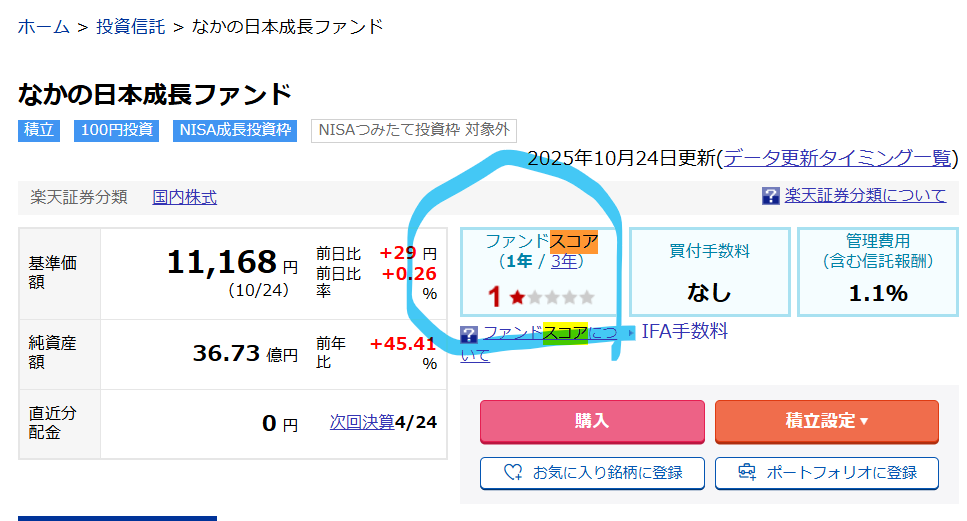The height and width of the screenshot is (521, 967).
Task: Open the 楽天証券分類について help link
Action: 865,195
